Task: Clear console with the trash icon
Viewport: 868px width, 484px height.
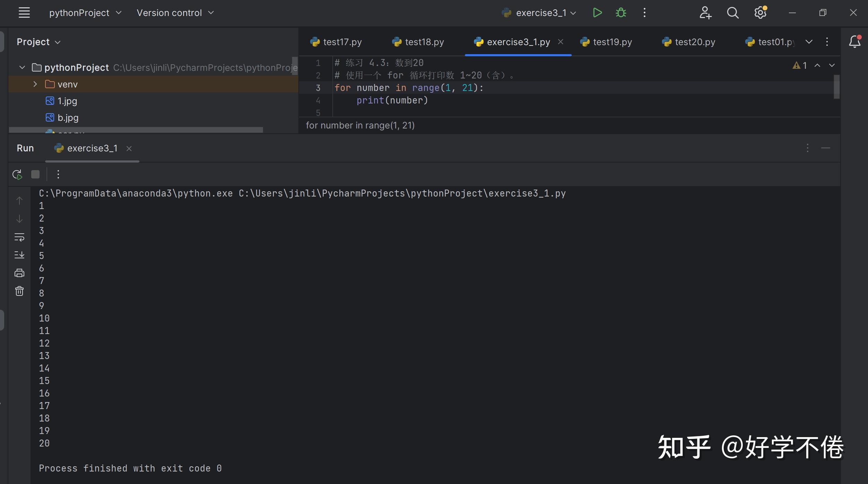Action: [19, 291]
